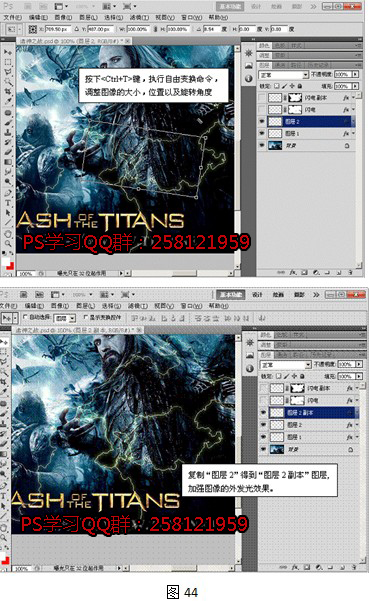Select the Zoom magnifier tool in upper window toolbox
Viewport: 369px width, 601px height.
(x=7, y=243)
